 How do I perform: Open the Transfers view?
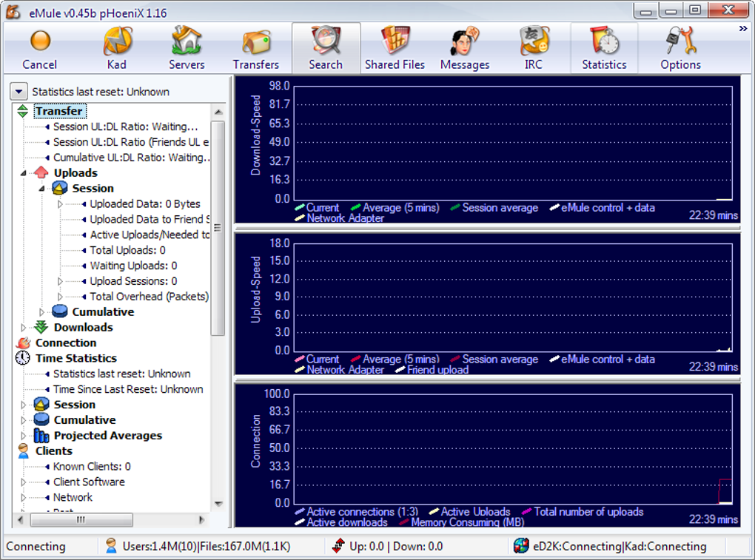tap(256, 47)
